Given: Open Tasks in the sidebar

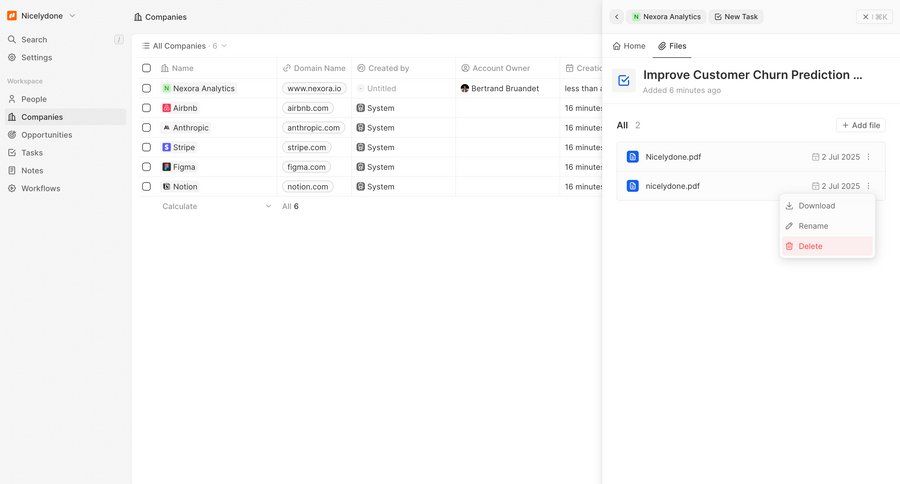Looking at the screenshot, I should (x=63, y=152).
